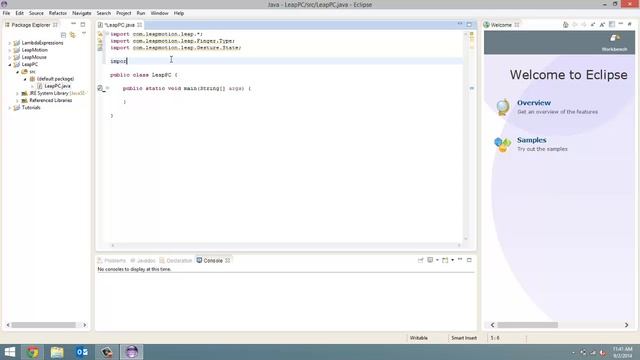
Task: Open the Project menu
Action: pos(124,13)
